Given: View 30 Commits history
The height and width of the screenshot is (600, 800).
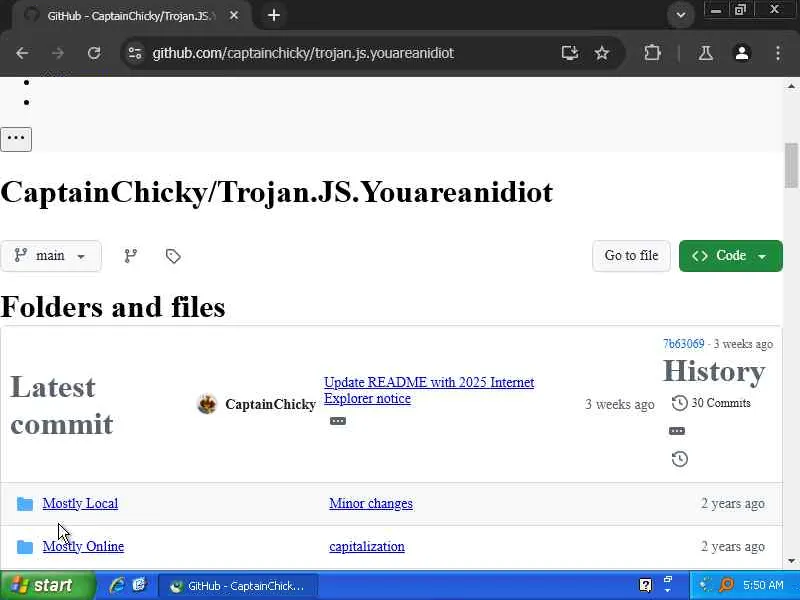Looking at the screenshot, I should pyautogui.click(x=711, y=403).
